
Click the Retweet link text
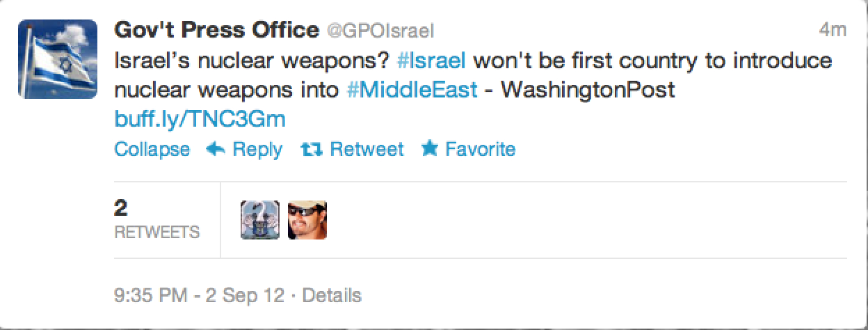[x=367, y=149]
